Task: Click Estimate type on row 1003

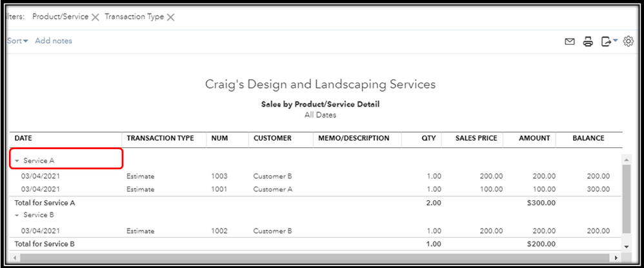Action: pos(141,177)
